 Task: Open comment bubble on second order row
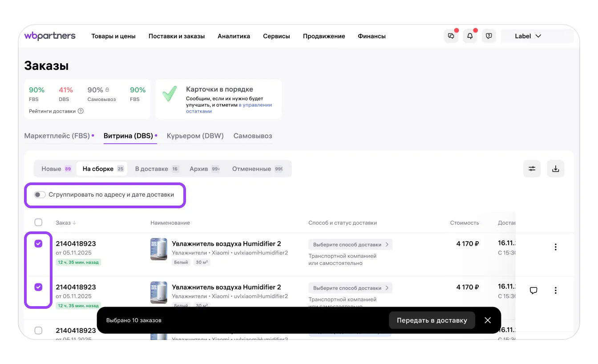tap(533, 291)
